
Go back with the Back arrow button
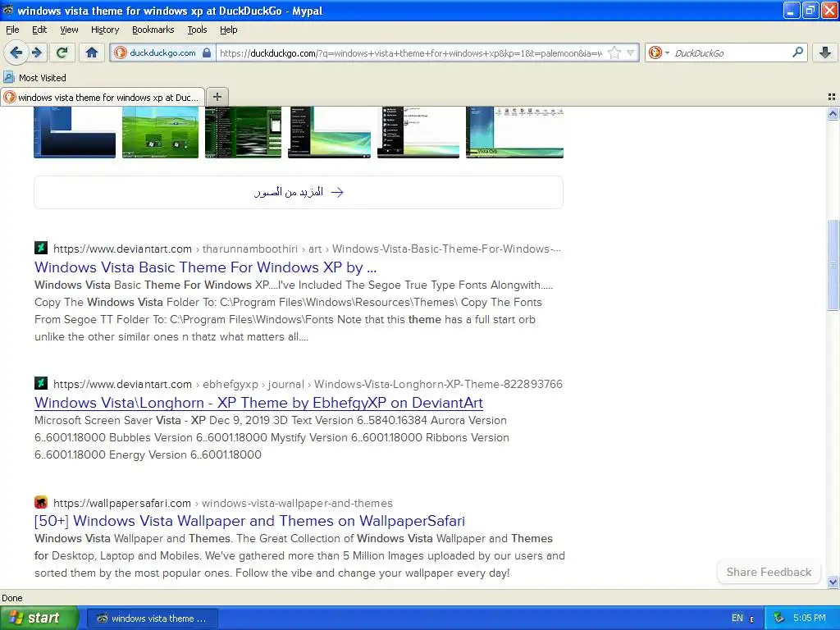pos(15,52)
